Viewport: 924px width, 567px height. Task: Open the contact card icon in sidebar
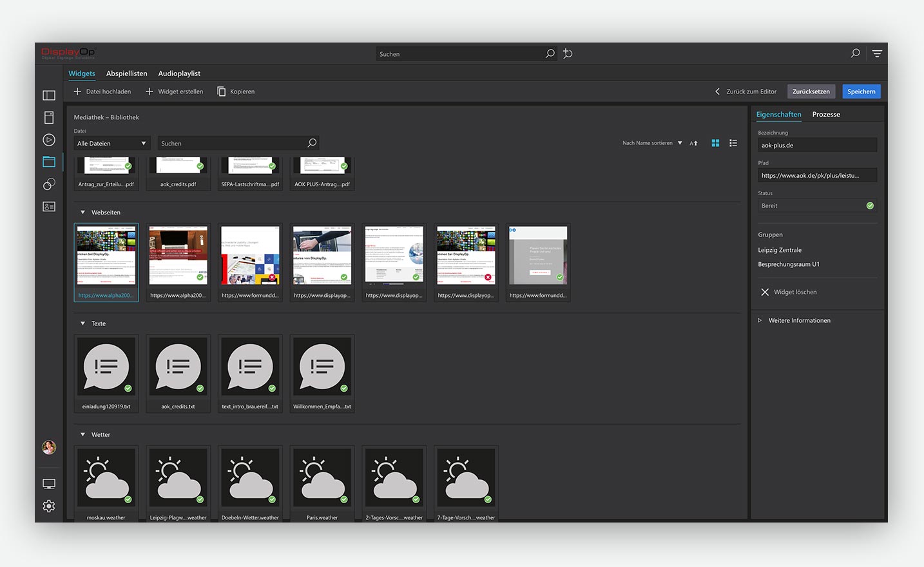click(x=49, y=206)
